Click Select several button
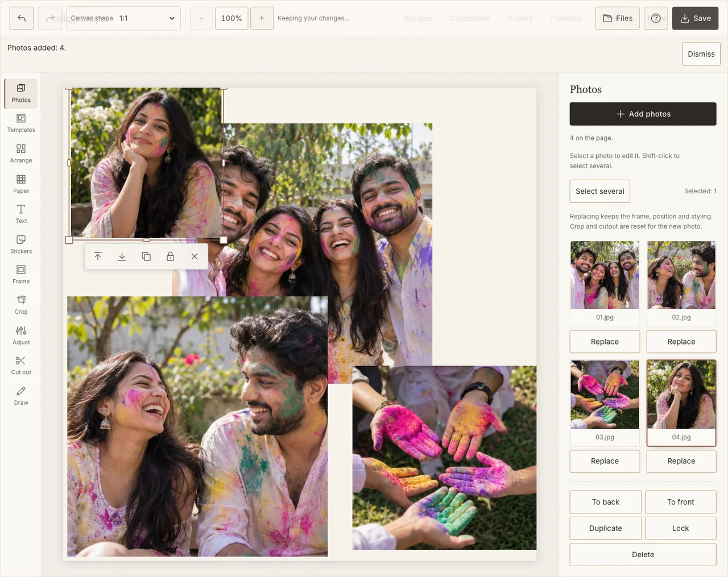 click(599, 191)
